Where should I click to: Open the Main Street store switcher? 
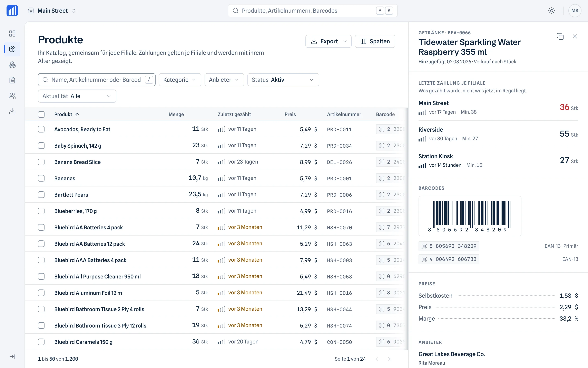coord(52,11)
